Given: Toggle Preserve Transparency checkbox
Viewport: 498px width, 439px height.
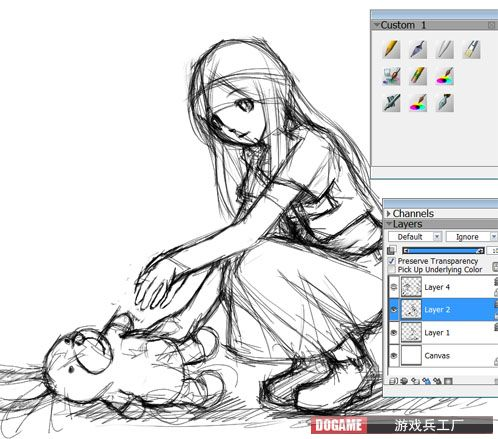Looking at the screenshot, I should click(x=392, y=261).
